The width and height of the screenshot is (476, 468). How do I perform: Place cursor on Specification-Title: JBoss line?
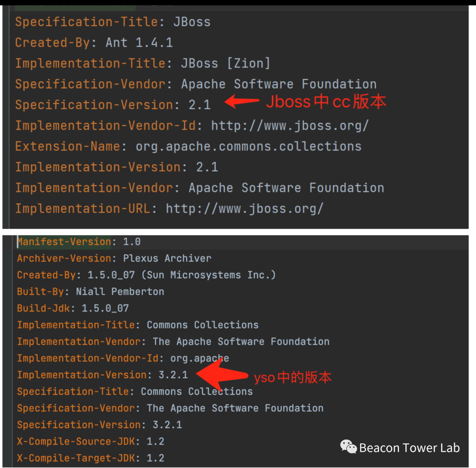(112, 22)
